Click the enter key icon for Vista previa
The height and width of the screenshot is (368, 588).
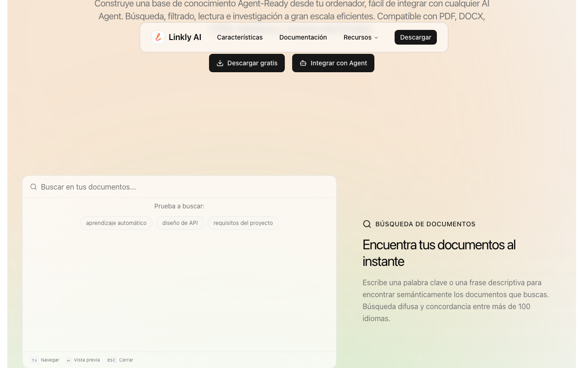pos(68,360)
